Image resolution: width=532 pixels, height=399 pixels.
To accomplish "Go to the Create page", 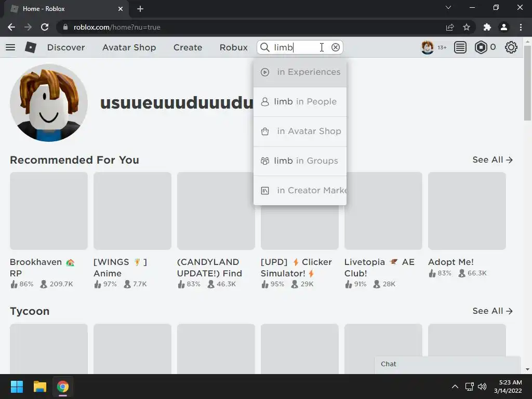I will (x=188, y=47).
